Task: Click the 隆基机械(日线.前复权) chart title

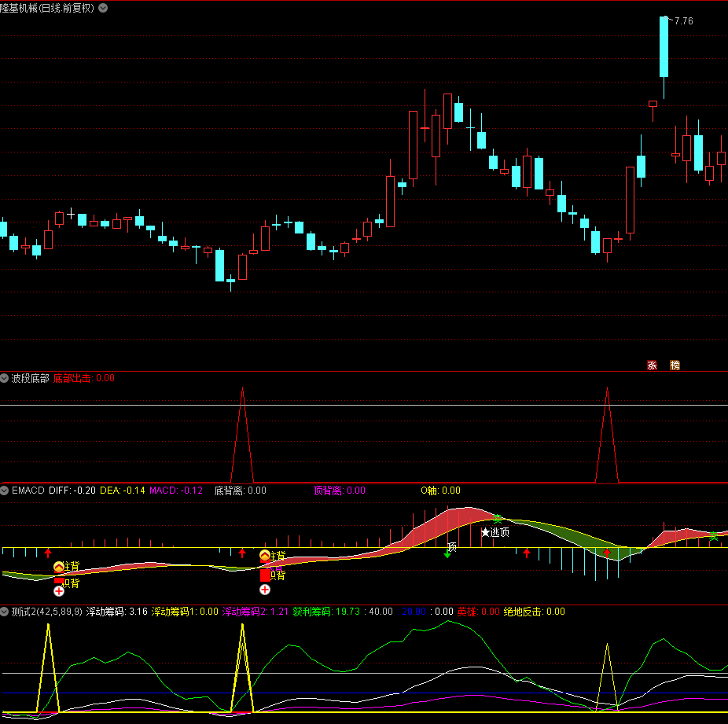Action: [x=47, y=8]
